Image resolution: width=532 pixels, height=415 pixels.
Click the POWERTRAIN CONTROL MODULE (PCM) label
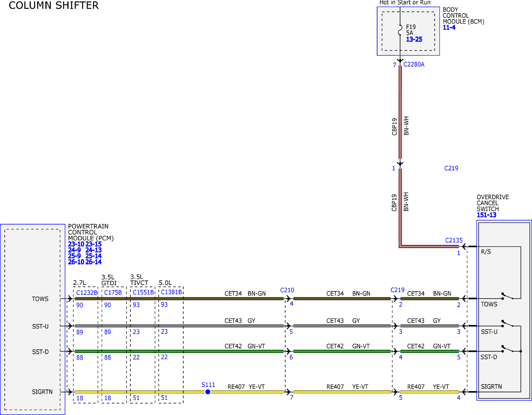tap(91, 232)
